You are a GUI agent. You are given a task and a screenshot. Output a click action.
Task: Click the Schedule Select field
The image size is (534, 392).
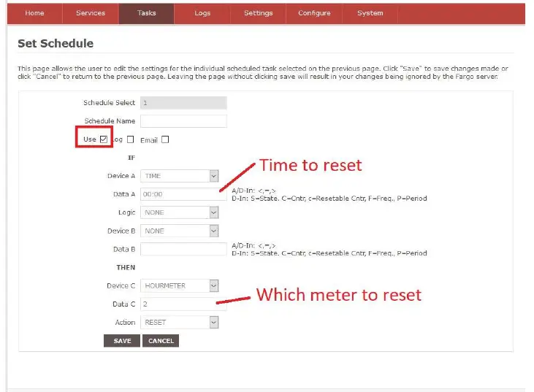(x=183, y=103)
